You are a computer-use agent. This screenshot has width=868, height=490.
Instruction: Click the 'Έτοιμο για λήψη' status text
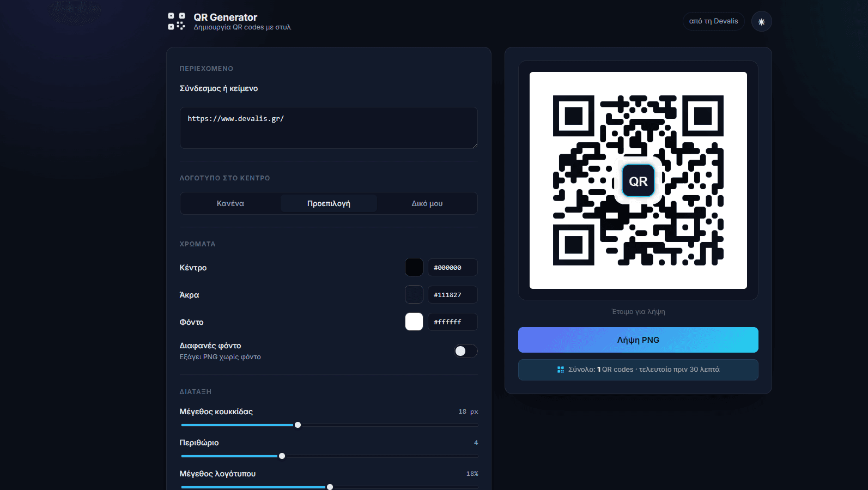point(638,312)
